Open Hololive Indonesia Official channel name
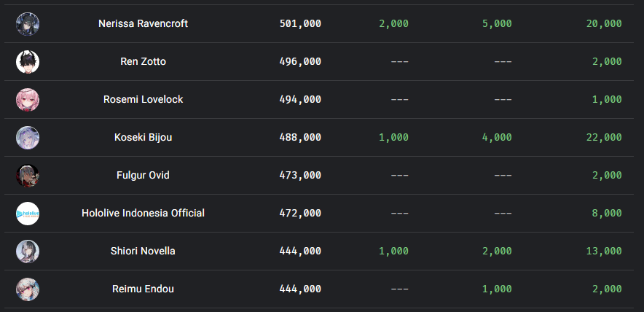The height and width of the screenshot is (312, 644). (x=143, y=213)
